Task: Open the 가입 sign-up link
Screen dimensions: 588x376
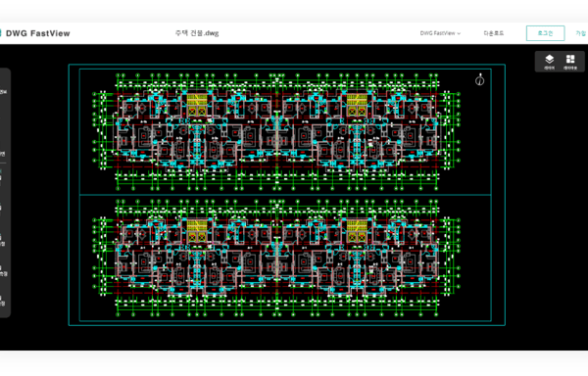Action: 581,33
